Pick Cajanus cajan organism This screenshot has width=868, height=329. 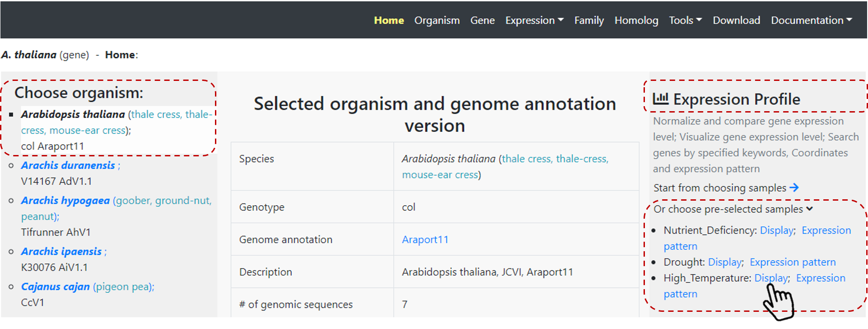tap(55, 287)
